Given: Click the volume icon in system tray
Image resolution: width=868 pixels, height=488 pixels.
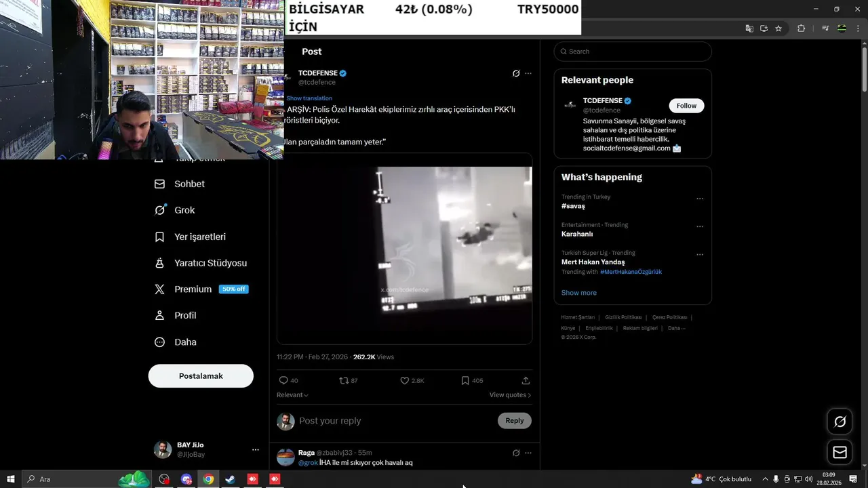Looking at the screenshot, I should [x=808, y=479].
